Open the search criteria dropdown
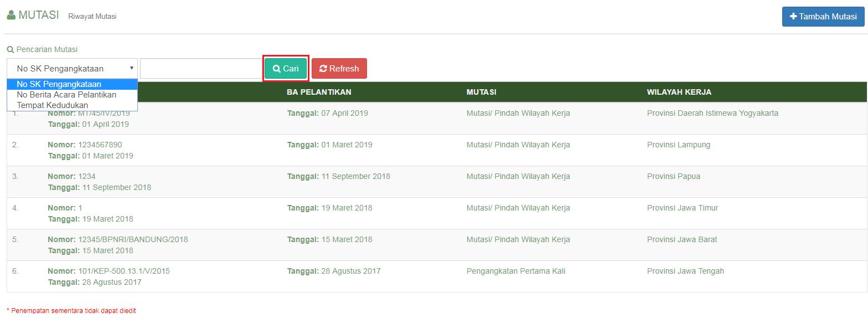Image resolution: width=868 pixels, height=323 pixels. (x=72, y=69)
